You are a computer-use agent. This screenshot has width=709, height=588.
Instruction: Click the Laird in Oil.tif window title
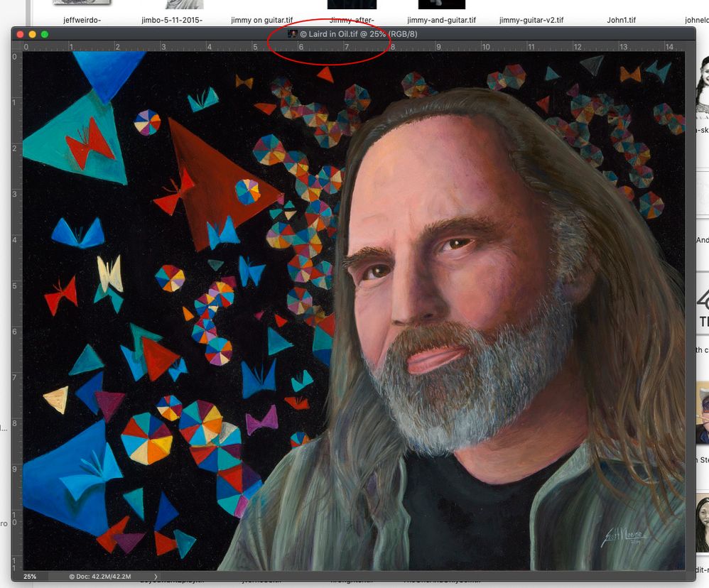pos(358,34)
